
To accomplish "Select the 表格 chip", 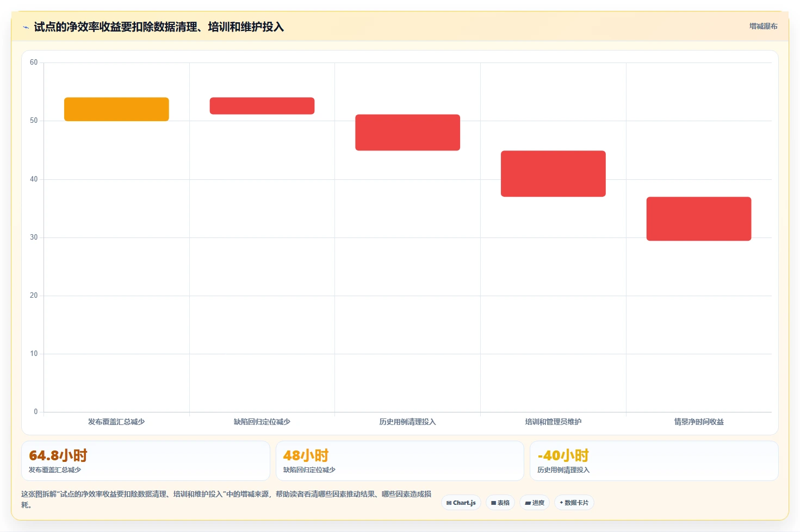I will coord(500,503).
